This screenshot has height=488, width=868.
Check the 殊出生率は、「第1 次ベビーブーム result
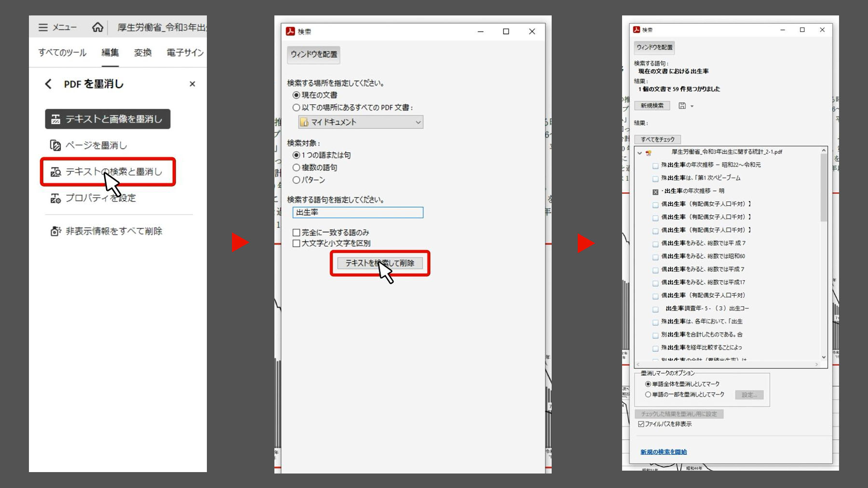coord(655,178)
